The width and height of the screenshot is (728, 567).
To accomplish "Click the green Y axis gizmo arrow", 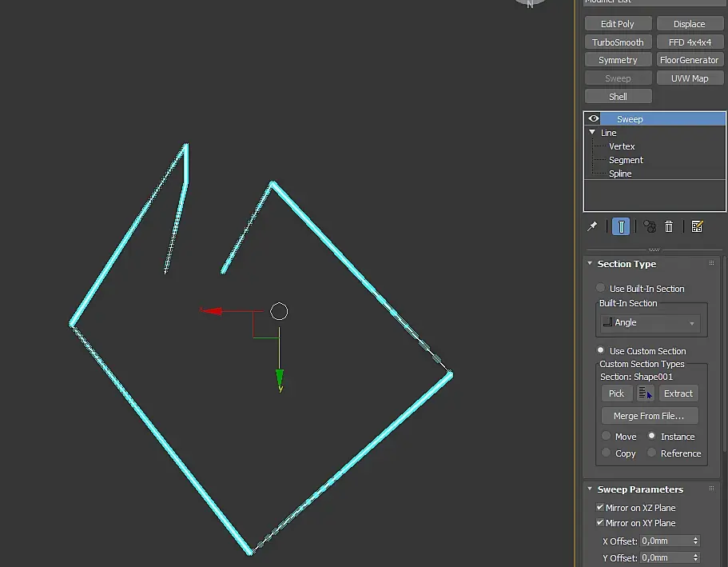I will click(x=280, y=380).
